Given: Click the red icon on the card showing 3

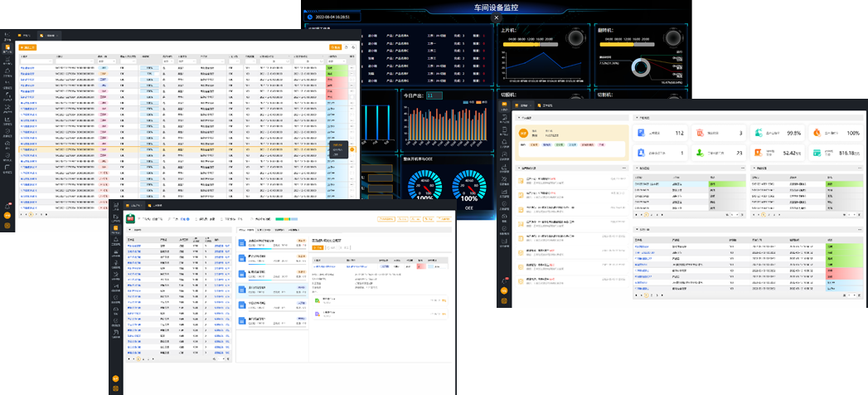Looking at the screenshot, I should pos(700,133).
